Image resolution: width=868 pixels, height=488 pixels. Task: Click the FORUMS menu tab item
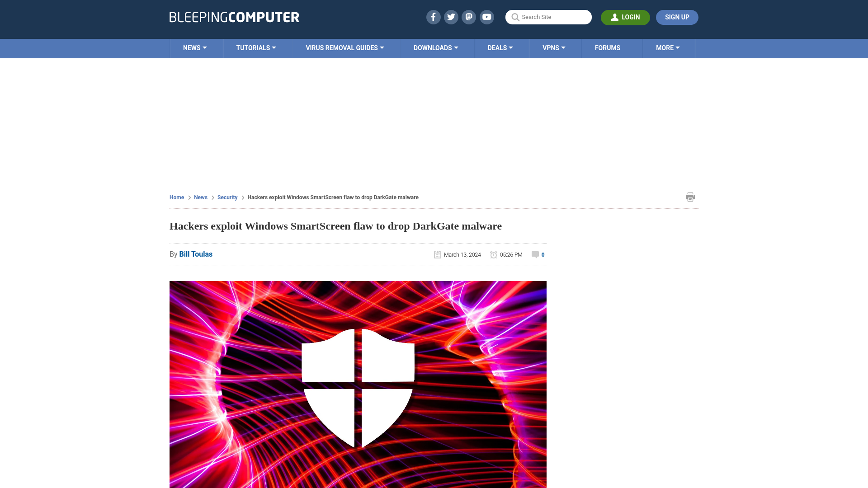pyautogui.click(x=608, y=47)
